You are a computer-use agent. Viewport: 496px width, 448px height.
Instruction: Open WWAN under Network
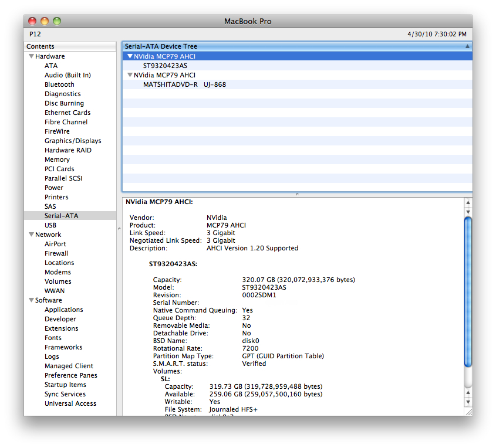(55, 291)
